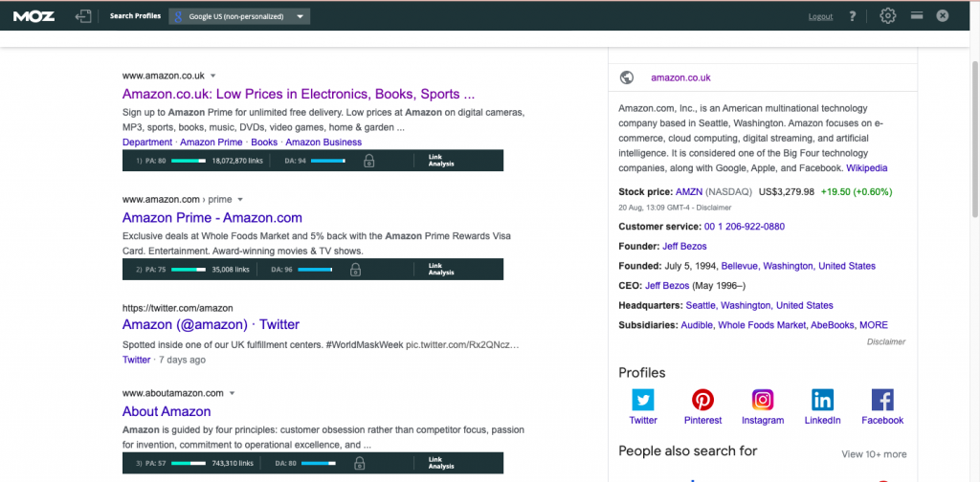Open Link Analysis for PA: 80 result
The height and width of the screenshot is (482, 980).
440,161
